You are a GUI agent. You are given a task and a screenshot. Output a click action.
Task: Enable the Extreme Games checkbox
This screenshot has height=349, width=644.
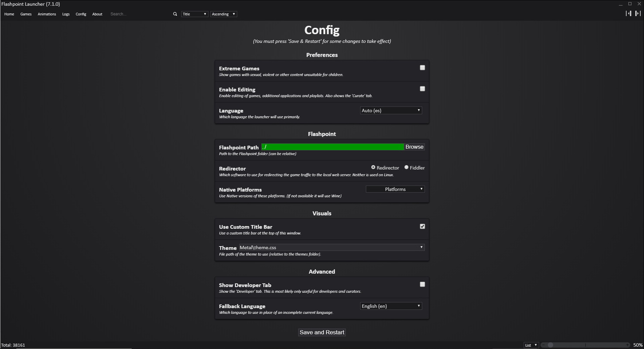tap(422, 68)
